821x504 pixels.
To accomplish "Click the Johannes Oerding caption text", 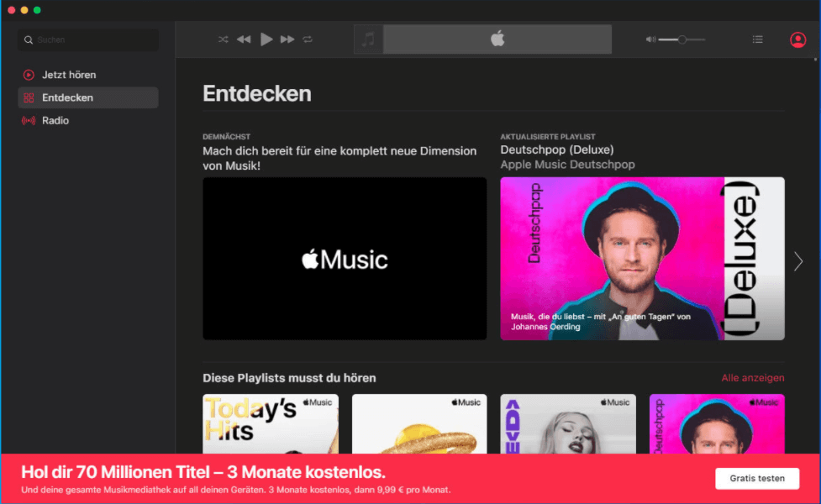I will click(601, 322).
